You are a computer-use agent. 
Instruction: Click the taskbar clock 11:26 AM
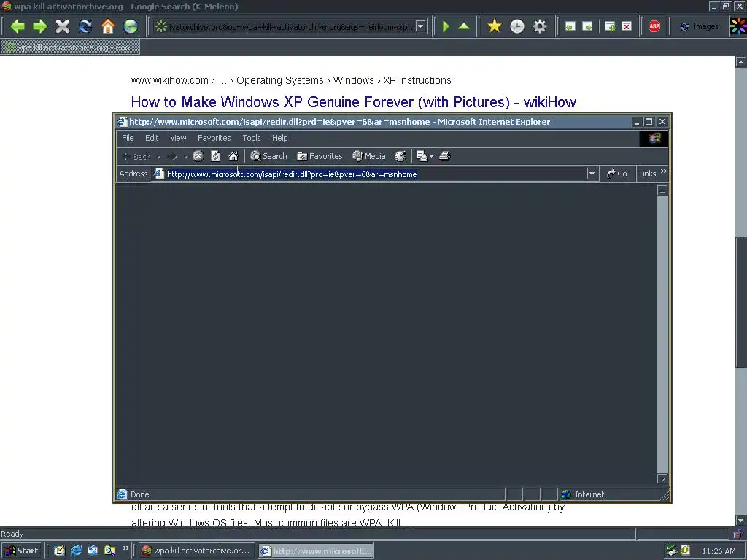coord(719,551)
